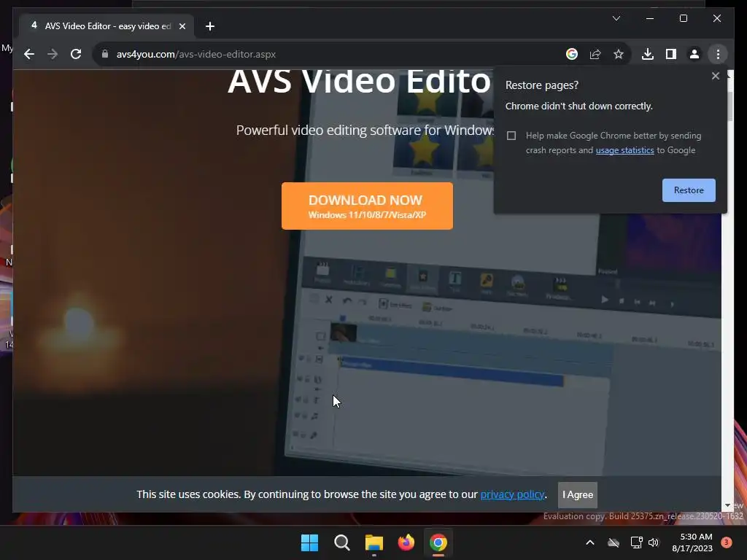Go back to the previous page

coord(29,54)
